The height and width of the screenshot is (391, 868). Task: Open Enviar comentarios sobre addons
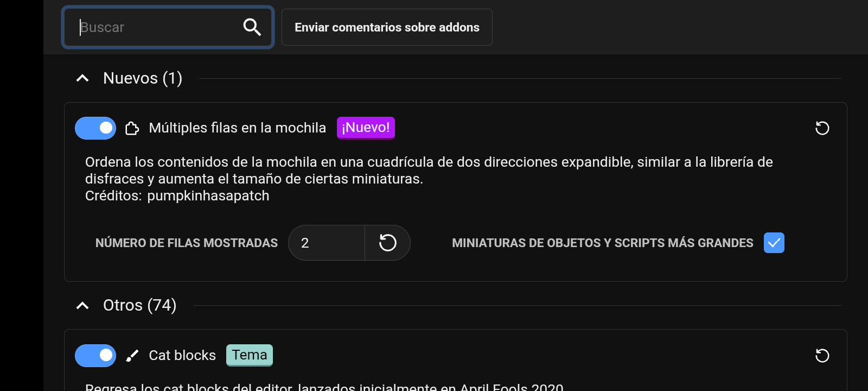387,27
